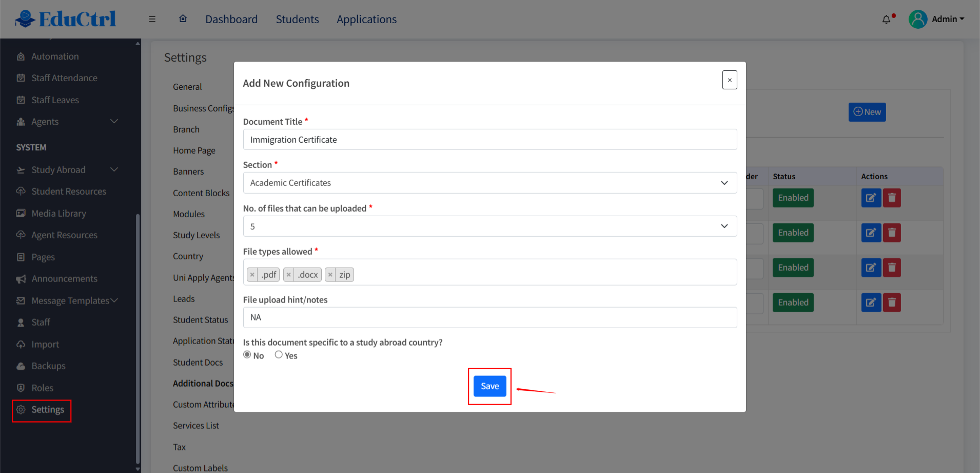Click the notification bell icon
Screen dimensions: 980x473
(x=886, y=20)
